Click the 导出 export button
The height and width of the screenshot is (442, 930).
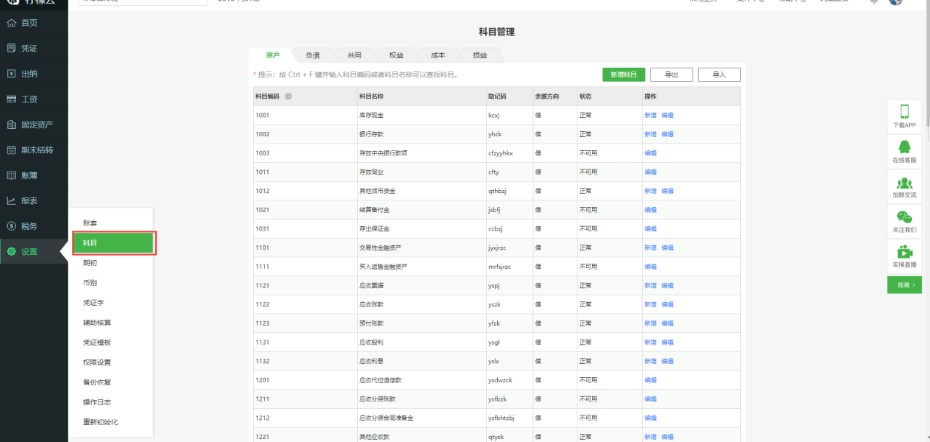click(x=671, y=75)
